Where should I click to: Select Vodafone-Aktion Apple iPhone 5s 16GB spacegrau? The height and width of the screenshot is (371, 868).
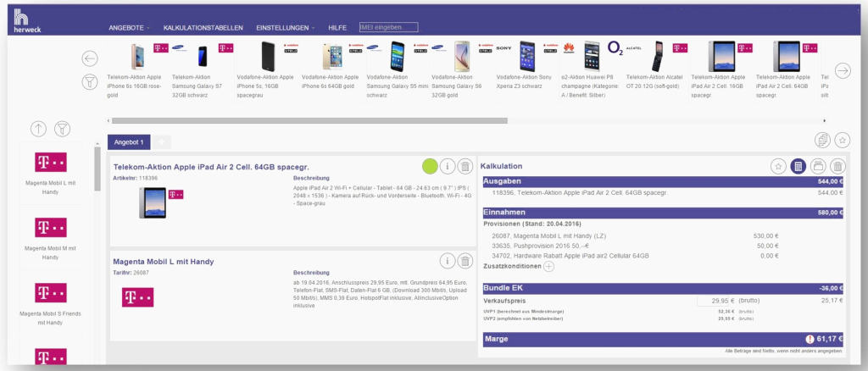[x=267, y=70]
